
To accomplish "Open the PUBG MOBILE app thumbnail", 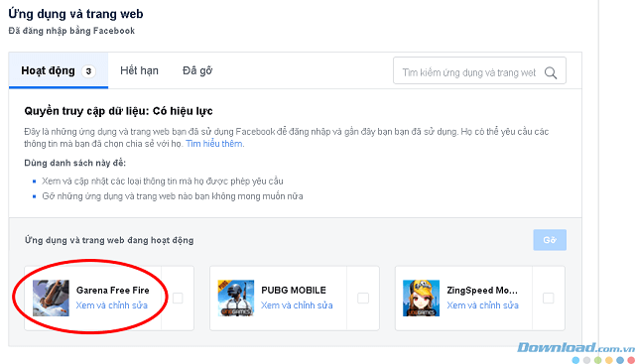I will point(236,298).
